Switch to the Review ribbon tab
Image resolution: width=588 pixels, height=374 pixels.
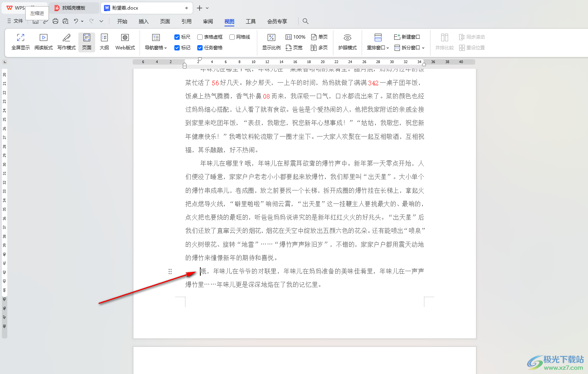click(208, 21)
